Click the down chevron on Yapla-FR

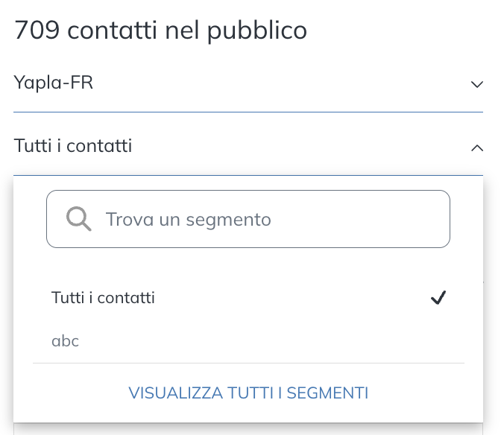(477, 84)
